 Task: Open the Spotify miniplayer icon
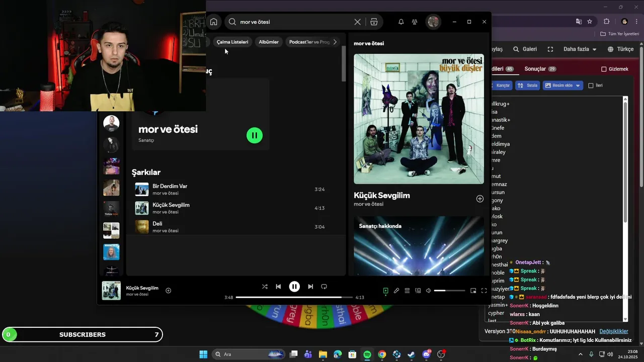coord(473,291)
